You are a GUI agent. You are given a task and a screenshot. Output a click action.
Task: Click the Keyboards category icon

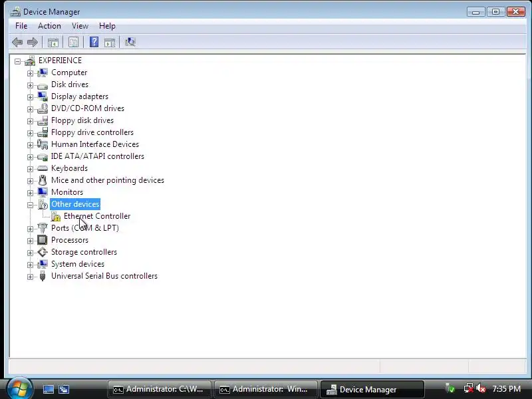click(x=43, y=168)
